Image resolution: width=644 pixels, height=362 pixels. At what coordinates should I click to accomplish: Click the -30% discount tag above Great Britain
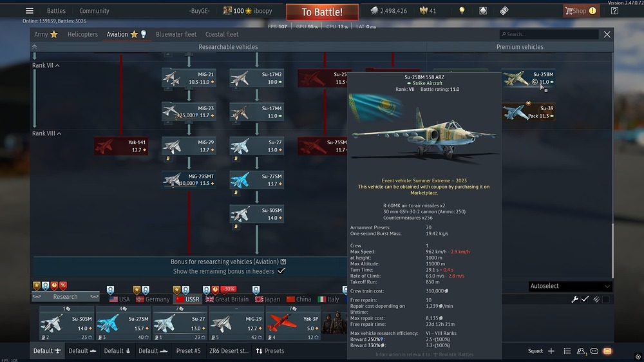tap(229, 289)
